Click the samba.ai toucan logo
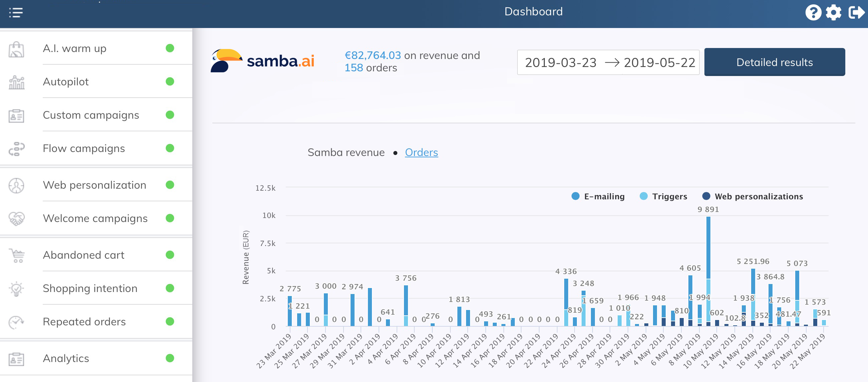 pos(226,61)
